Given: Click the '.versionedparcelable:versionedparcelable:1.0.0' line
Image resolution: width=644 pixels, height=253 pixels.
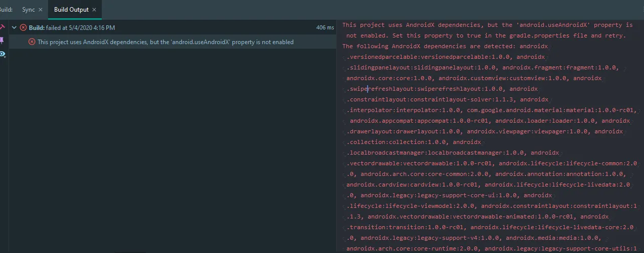Looking at the screenshot, I should click(x=446, y=57).
